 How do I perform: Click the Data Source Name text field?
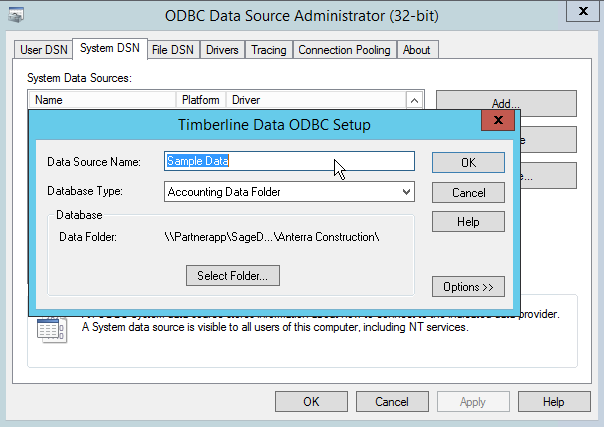tap(289, 161)
